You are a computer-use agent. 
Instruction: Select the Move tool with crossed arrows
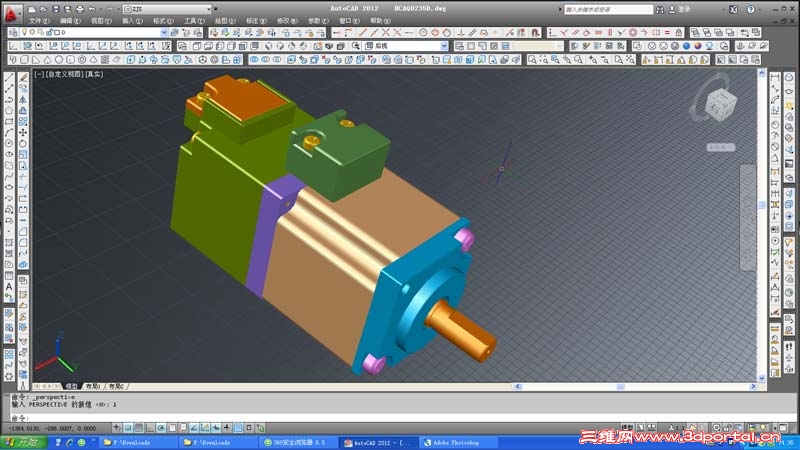click(x=23, y=133)
